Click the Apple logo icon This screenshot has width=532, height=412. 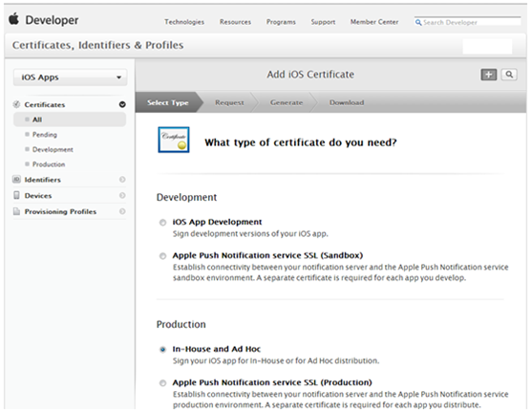[14, 19]
